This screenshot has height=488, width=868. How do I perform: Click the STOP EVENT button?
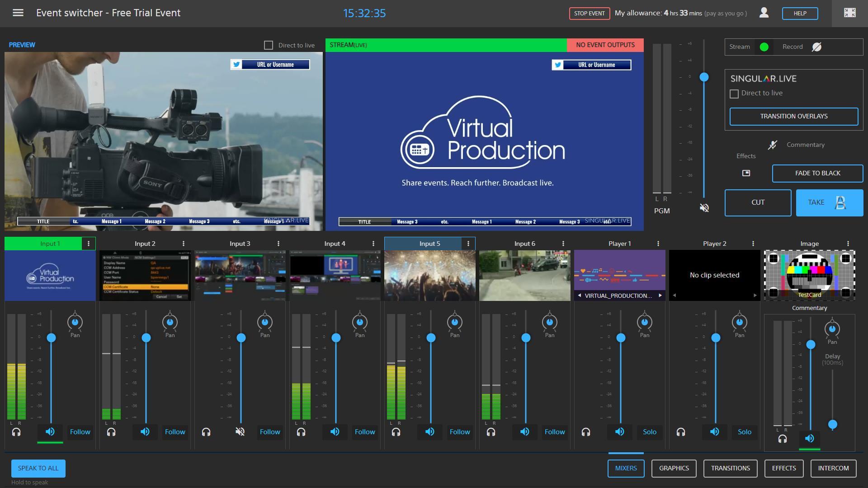589,13
